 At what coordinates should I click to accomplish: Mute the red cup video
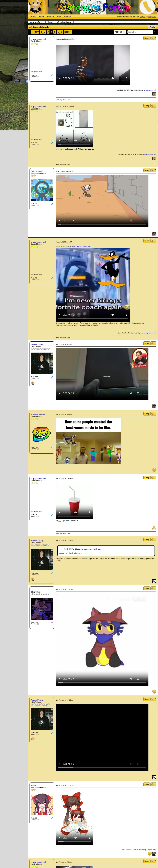point(76,513)
